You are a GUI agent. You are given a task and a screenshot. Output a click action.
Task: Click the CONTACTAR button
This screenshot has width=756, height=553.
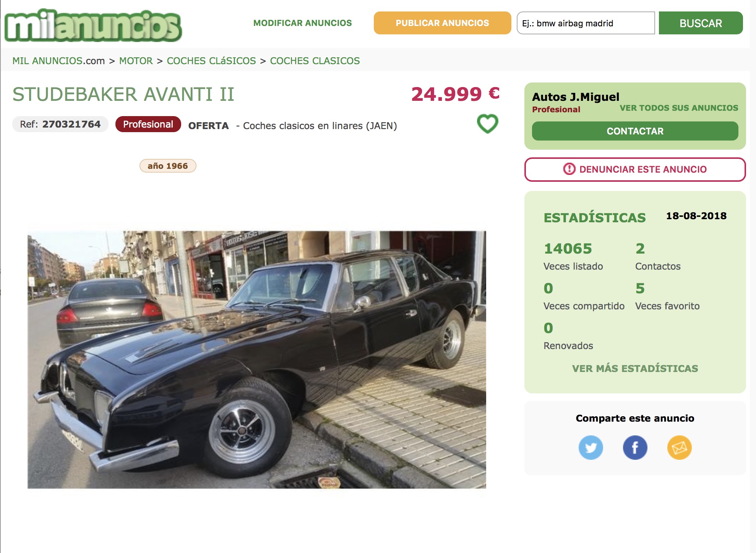point(635,131)
